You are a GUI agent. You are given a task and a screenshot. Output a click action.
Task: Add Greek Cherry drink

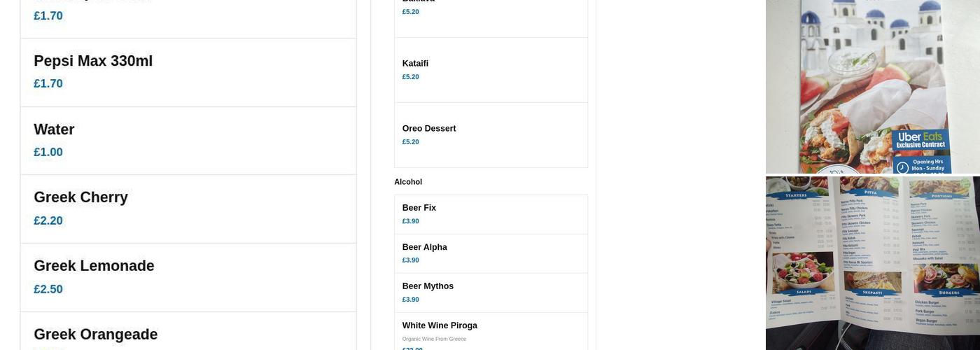81,198
